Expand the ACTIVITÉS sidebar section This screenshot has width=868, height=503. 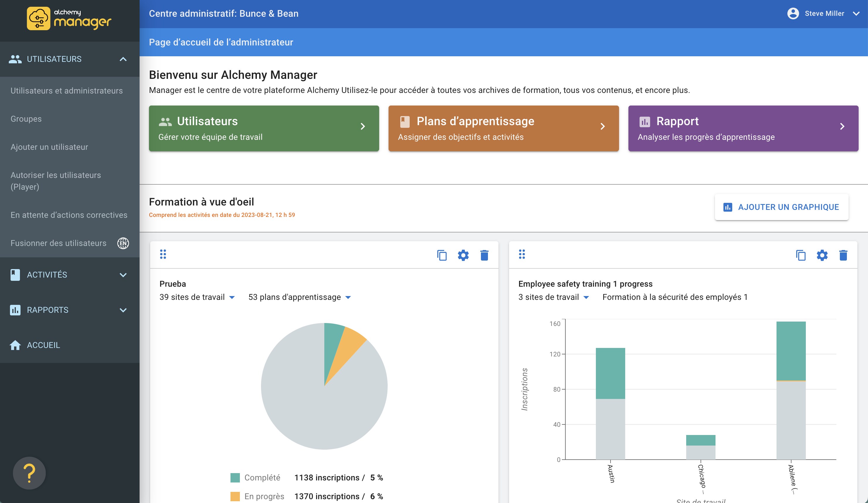[123, 275]
